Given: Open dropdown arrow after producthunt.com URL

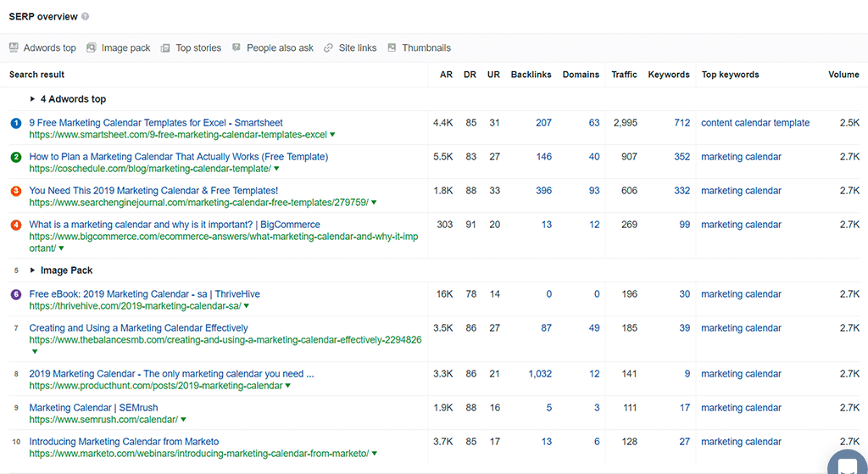Looking at the screenshot, I should point(288,386).
